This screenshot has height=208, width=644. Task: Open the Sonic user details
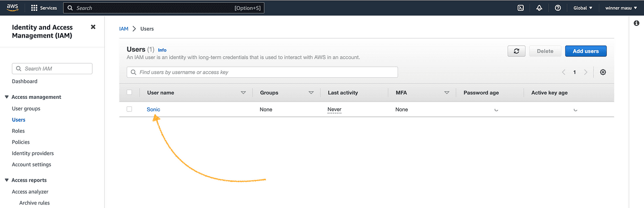153,110
